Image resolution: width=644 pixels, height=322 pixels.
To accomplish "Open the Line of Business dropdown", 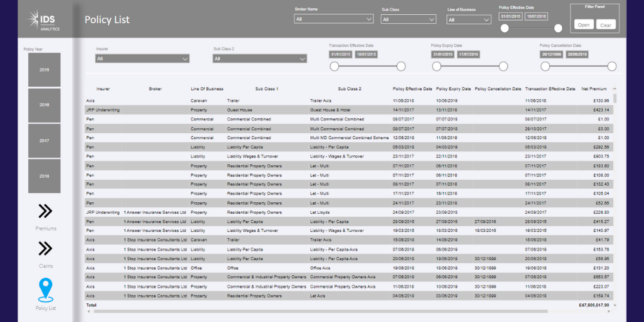I will (x=469, y=19).
